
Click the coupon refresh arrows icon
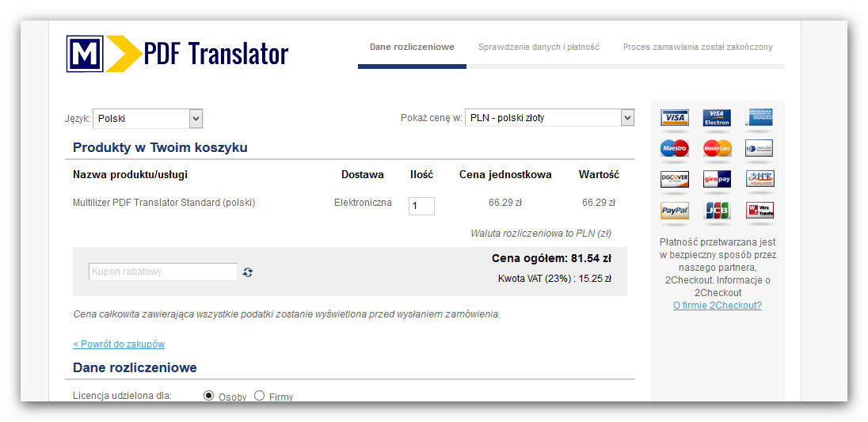pos(248,272)
